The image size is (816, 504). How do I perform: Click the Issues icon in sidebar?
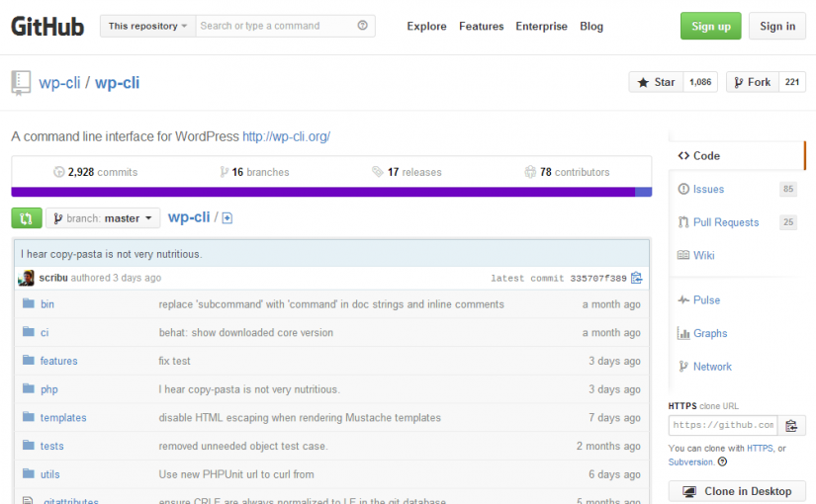(x=683, y=189)
